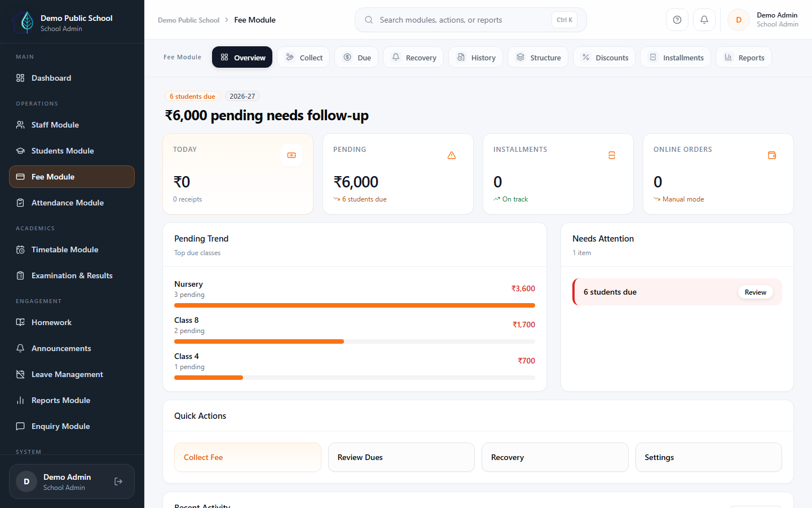Click the Class 8 pending progress bar
The width and height of the screenshot is (812, 508).
355,341
